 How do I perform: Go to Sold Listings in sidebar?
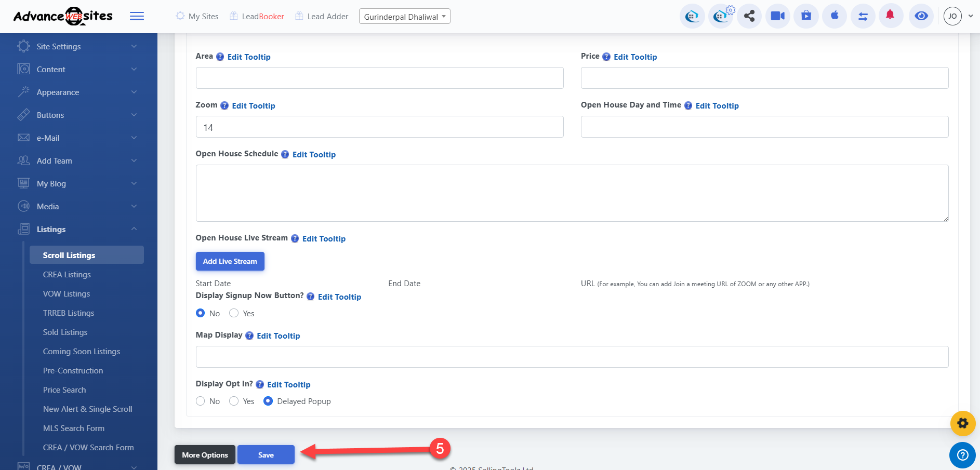pyautogui.click(x=65, y=332)
